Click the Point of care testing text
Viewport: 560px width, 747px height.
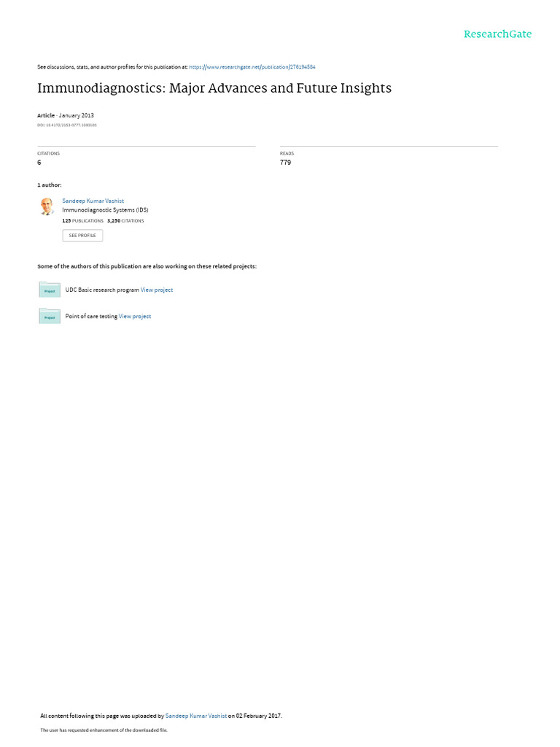[91, 317]
